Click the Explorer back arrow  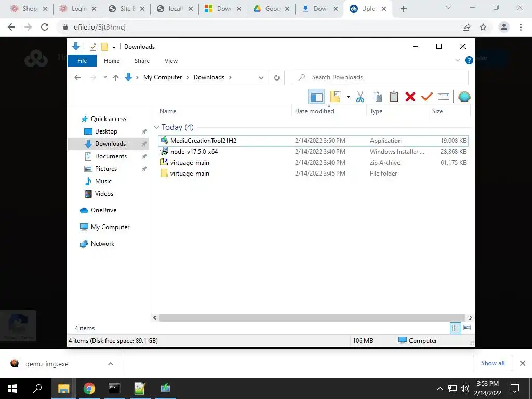[77, 78]
